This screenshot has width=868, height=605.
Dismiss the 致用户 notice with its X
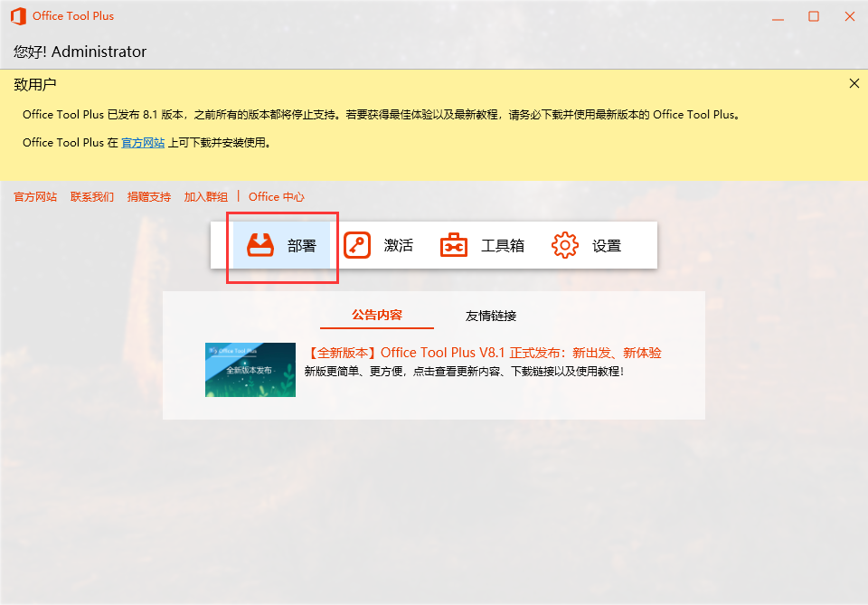854,82
